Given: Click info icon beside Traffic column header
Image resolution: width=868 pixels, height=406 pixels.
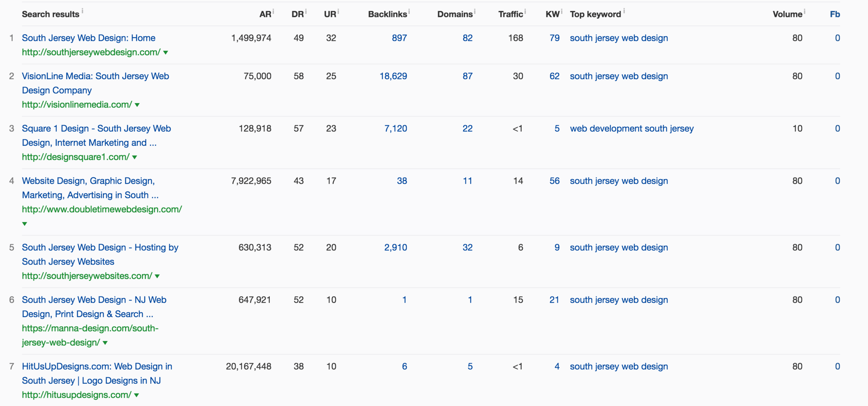Looking at the screenshot, I should (525, 11).
